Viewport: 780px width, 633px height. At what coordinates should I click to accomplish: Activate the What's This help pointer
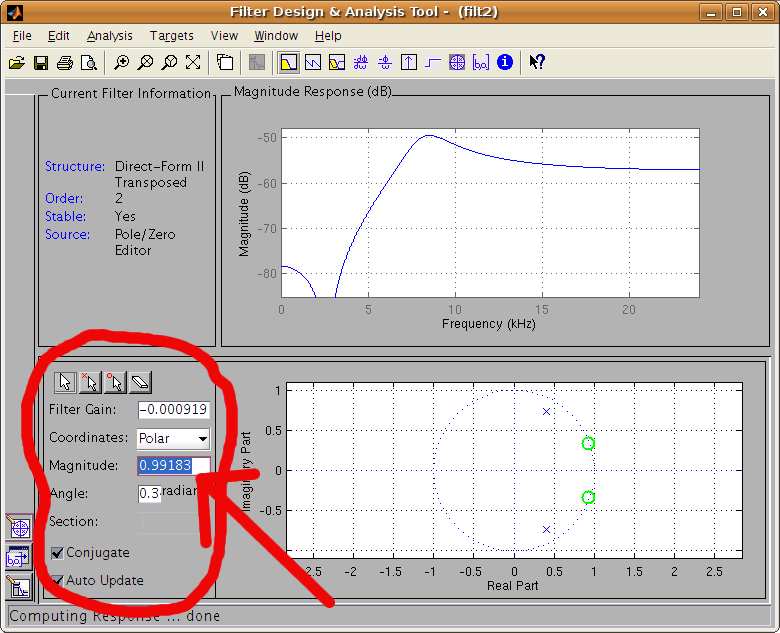click(537, 62)
